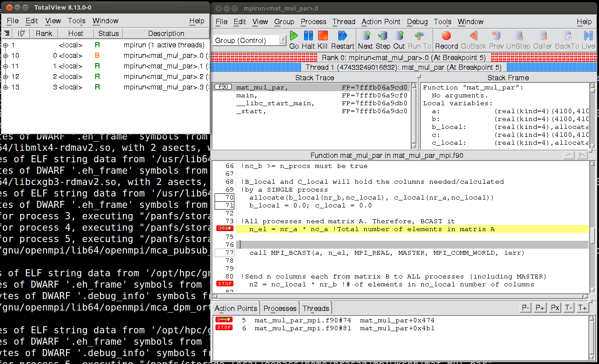Open the Action Point menu
The height and width of the screenshot is (364, 599).
click(x=381, y=21)
